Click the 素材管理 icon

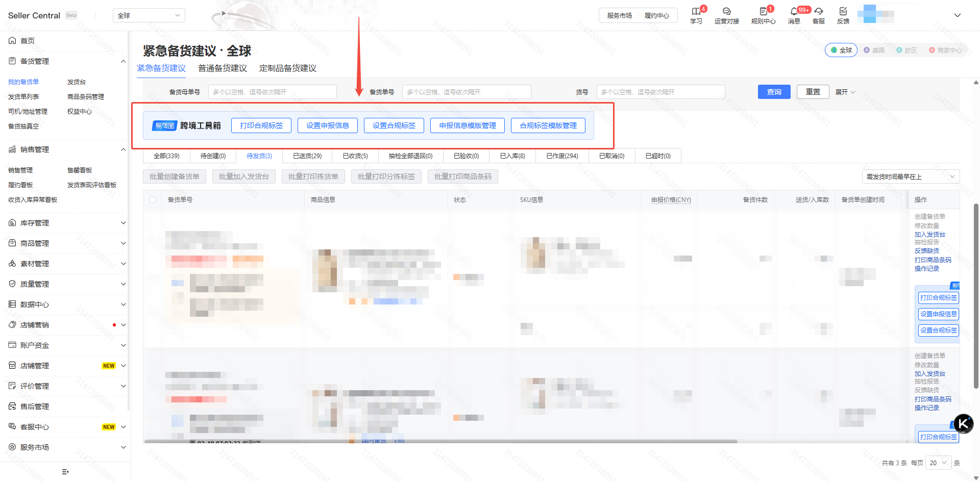click(x=12, y=263)
